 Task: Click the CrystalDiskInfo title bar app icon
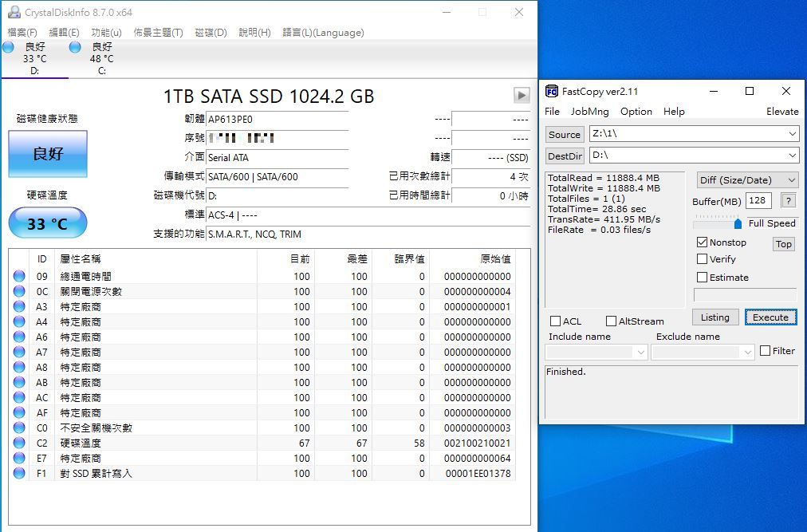point(14,12)
